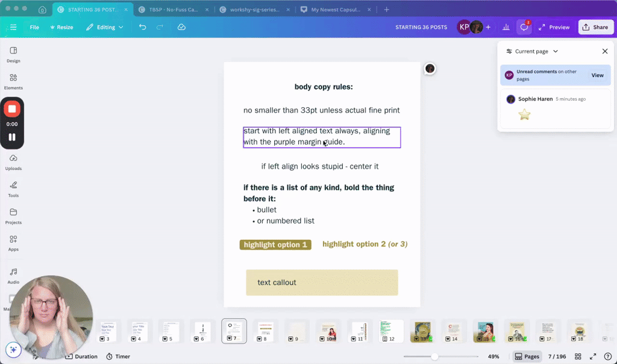Adjust the zoom slider handle

pos(434,357)
